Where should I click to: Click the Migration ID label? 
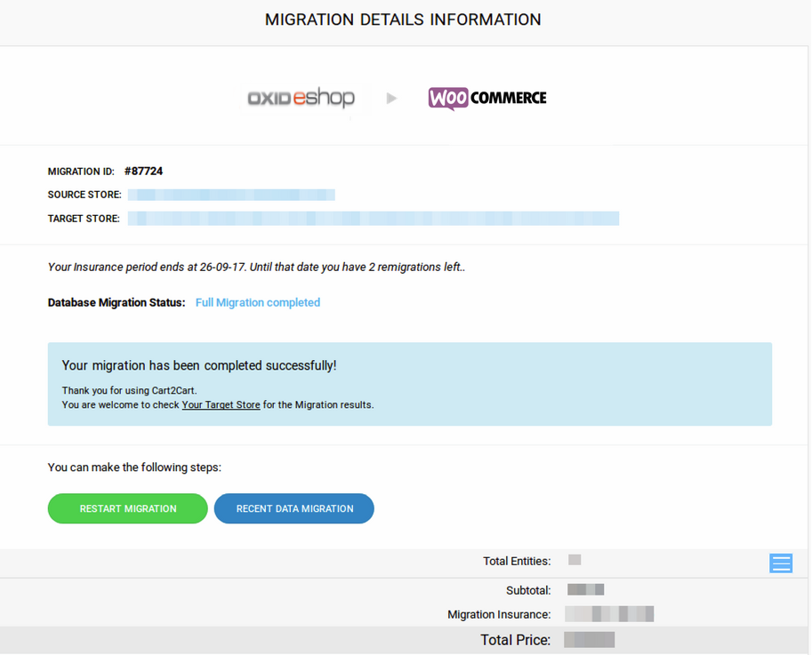pyautogui.click(x=81, y=172)
